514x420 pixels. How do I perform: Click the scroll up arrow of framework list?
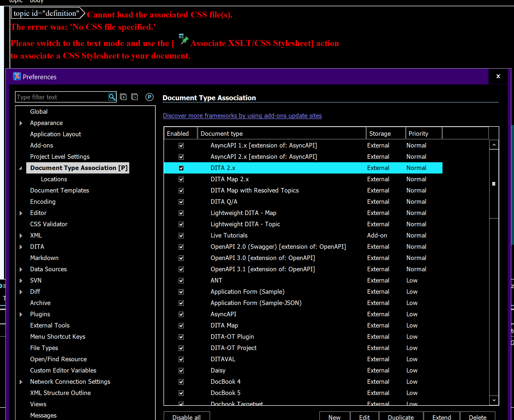click(494, 145)
